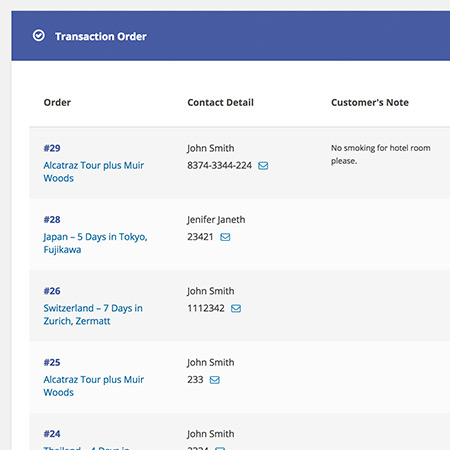The width and height of the screenshot is (450, 450).
Task: Click the envelope icon in order #24's row
Action: [x=220, y=448]
